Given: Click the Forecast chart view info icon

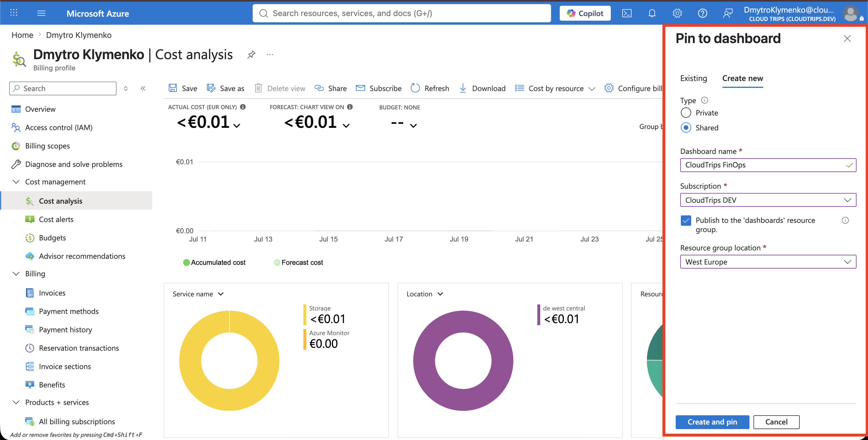Looking at the screenshot, I should (350, 107).
